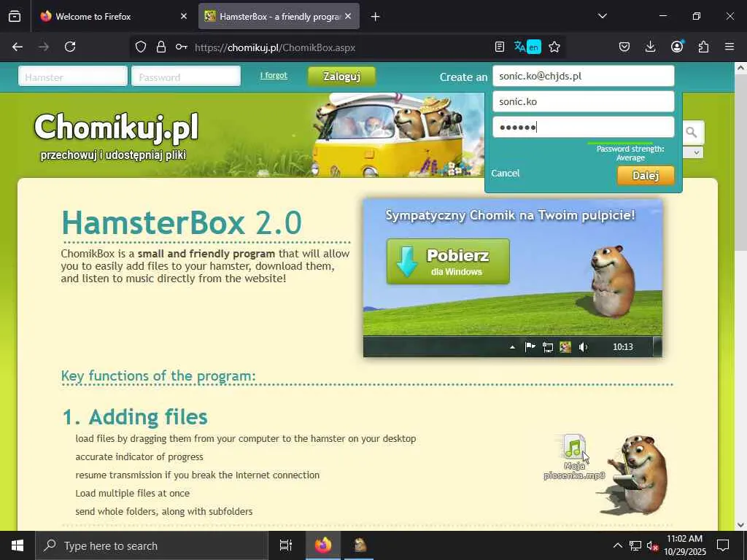Screen dimensions: 747x560
Task: List all tabs dropdown arrow
Action: pyautogui.click(x=602, y=16)
